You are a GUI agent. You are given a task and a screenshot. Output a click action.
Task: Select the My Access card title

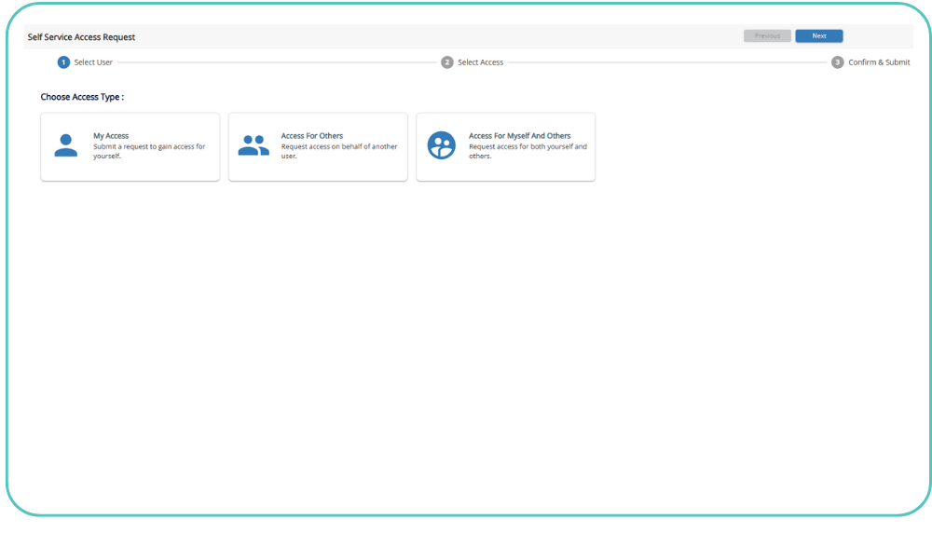point(111,136)
